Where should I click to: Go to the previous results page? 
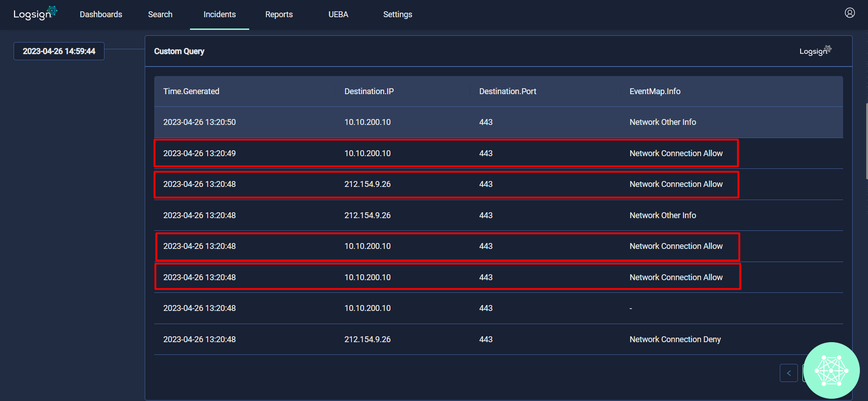tap(788, 373)
